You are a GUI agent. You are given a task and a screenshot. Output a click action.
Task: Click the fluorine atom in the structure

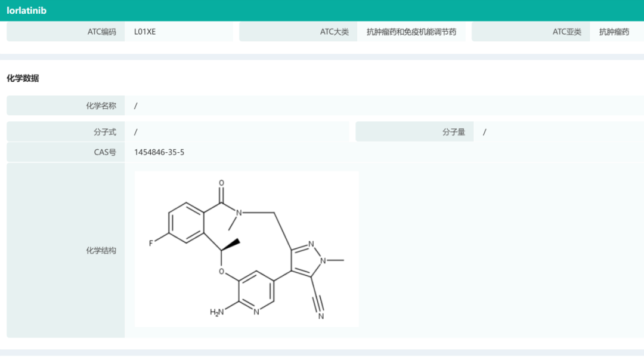pos(150,242)
